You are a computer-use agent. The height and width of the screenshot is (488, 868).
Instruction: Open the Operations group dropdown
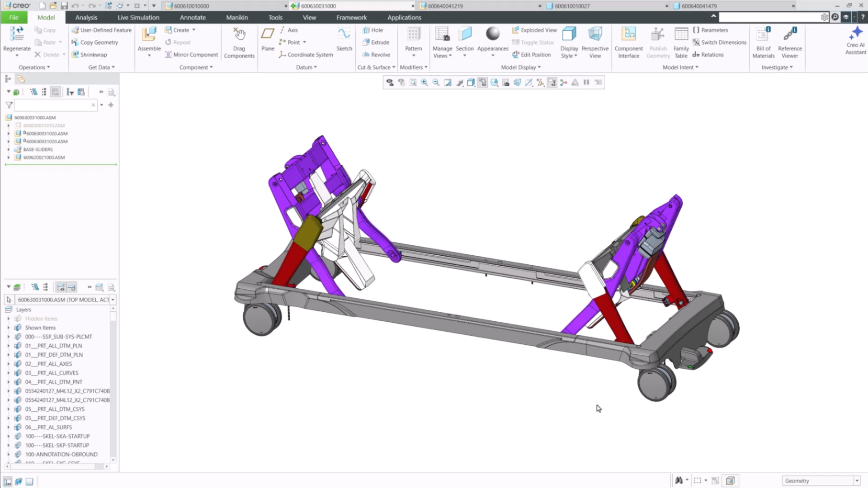34,67
